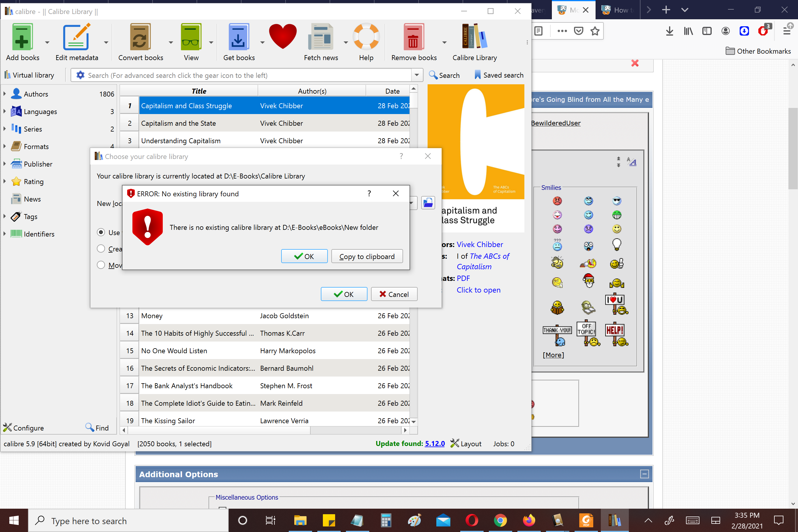The width and height of the screenshot is (798, 532).
Task: Expand the Authors category in tag browser
Action: (5, 94)
